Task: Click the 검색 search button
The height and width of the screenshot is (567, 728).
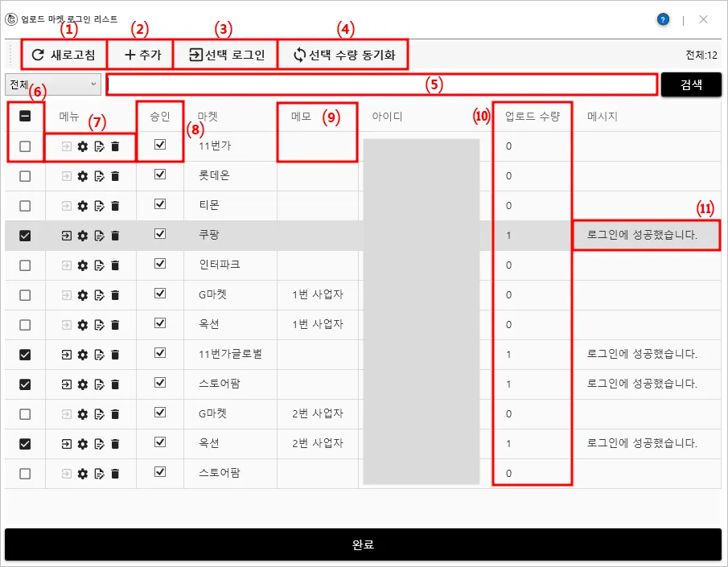Action: tap(691, 84)
